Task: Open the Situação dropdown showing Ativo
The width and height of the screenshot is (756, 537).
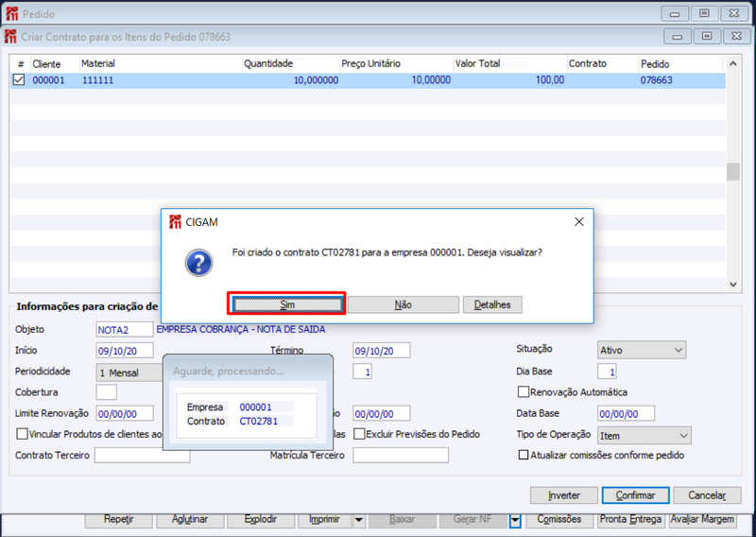Action: tap(642, 351)
